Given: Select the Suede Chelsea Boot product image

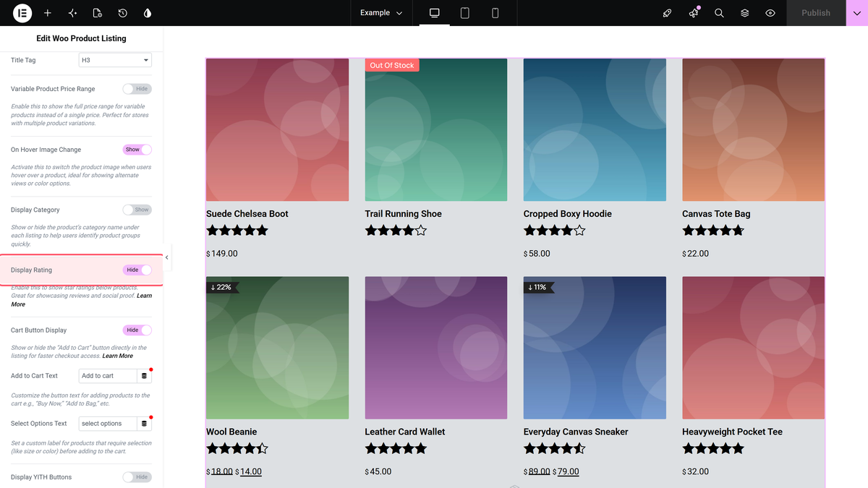Looking at the screenshot, I should [277, 130].
